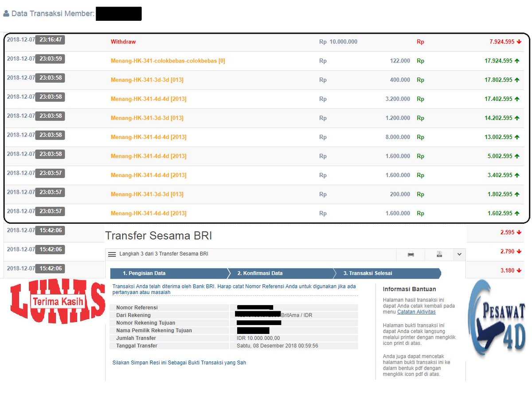Click the amount 400.000

point(400,80)
